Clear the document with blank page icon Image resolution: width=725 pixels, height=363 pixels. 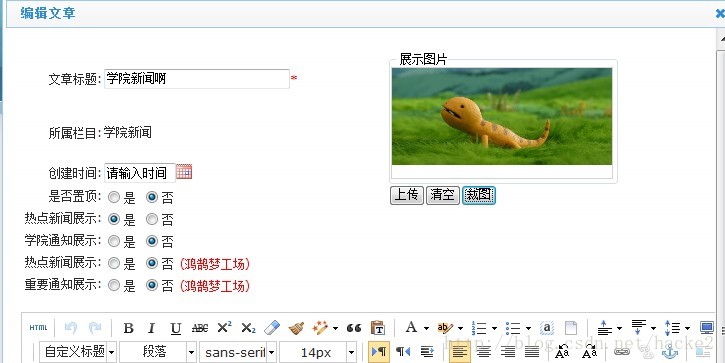coord(571,328)
